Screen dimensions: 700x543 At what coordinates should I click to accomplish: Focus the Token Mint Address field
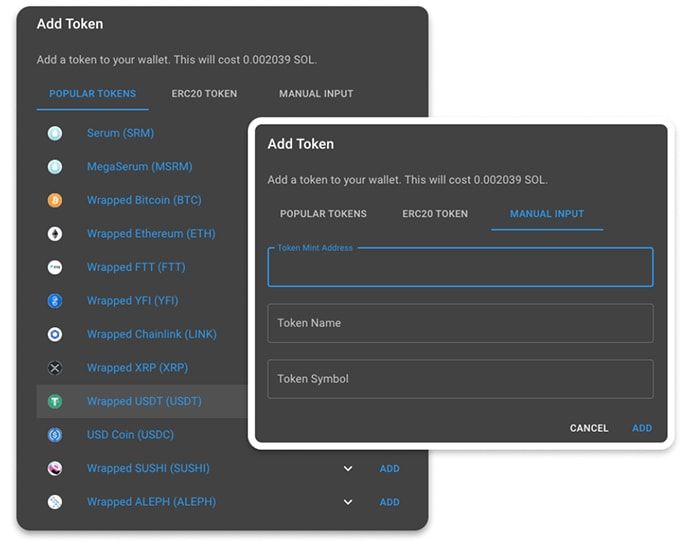tap(460, 269)
